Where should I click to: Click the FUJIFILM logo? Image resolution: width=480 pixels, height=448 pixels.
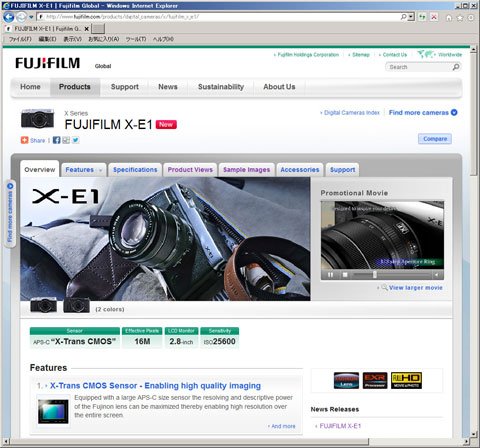48,63
